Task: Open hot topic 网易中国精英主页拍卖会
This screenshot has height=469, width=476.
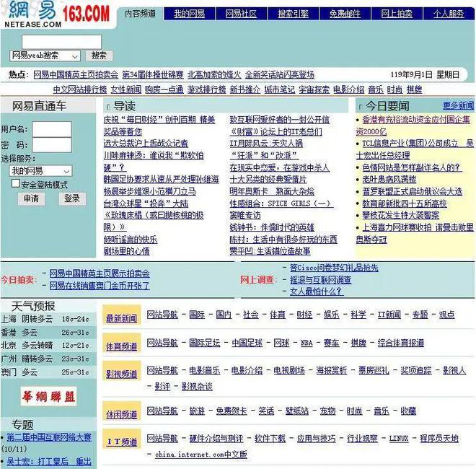Action: coord(76,74)
